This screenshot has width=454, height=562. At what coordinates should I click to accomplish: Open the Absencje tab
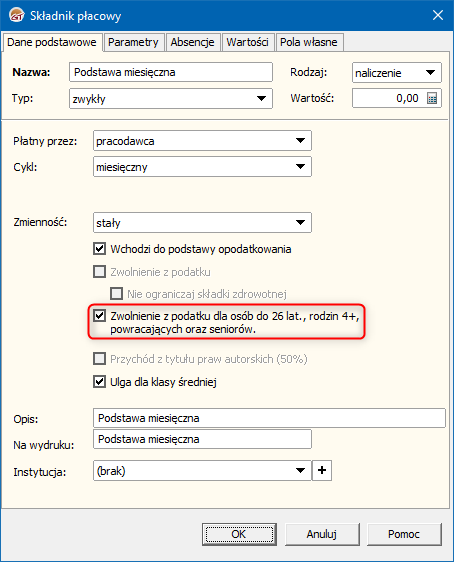click(x=192, y=42)
